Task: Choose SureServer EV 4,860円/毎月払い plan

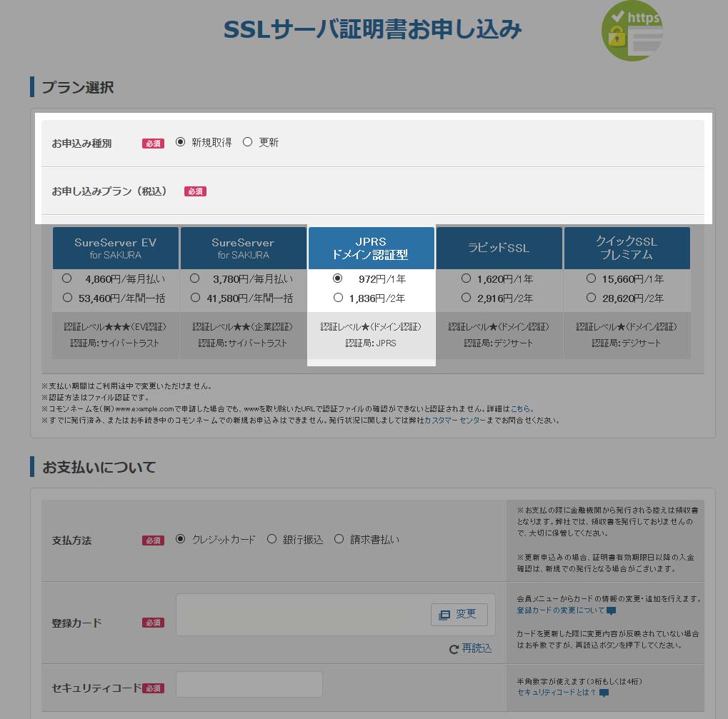Action: tap(67, 278)
